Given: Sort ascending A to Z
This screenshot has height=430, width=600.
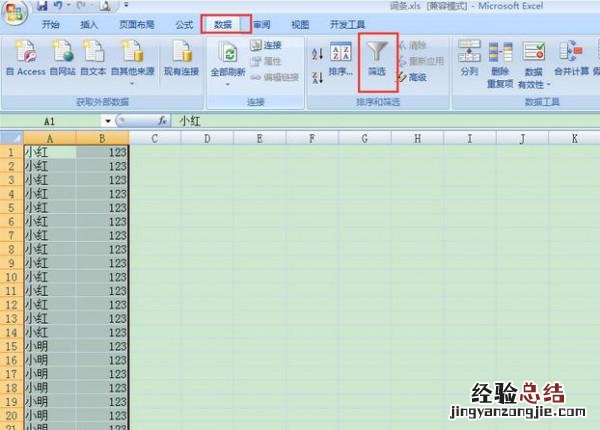Looking at the screenshot, I should (317, 54).
